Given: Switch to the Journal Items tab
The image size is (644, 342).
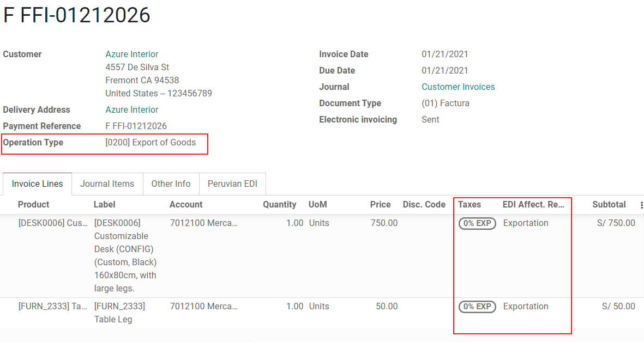Looking at the screenshot, I should (107, 184).
